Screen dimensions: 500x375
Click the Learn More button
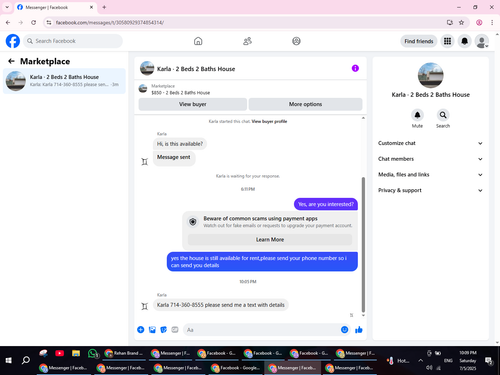point(270,239)
